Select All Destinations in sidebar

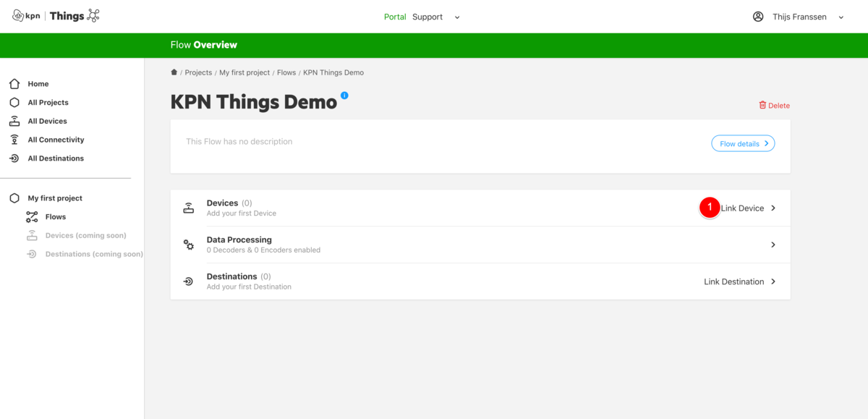(56, 158)
